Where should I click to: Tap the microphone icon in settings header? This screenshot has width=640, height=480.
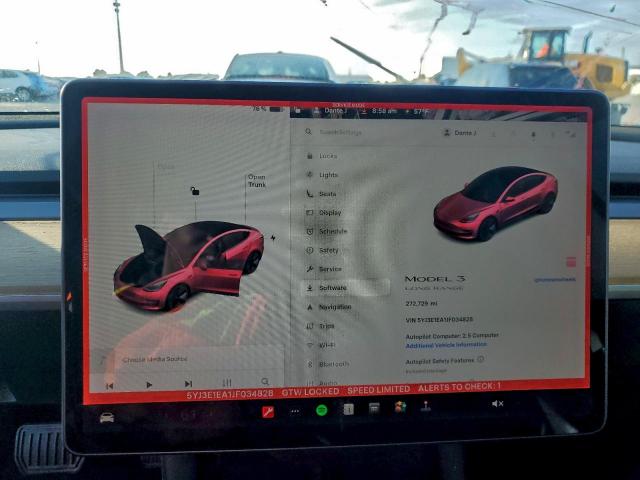[x=533, y=134]
